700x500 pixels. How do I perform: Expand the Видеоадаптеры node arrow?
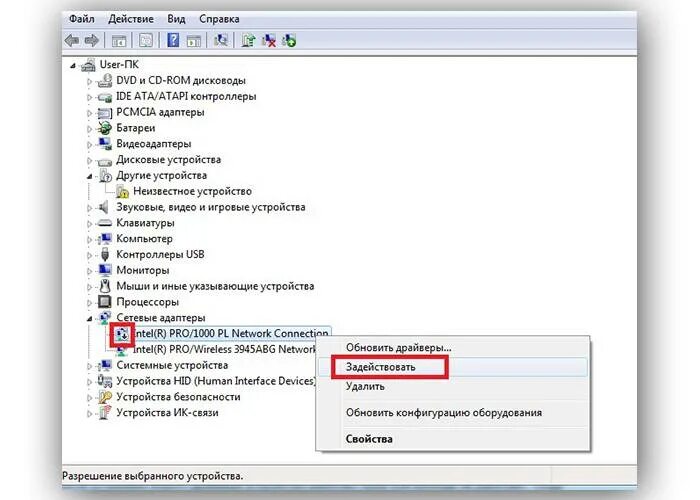[89, 145]
